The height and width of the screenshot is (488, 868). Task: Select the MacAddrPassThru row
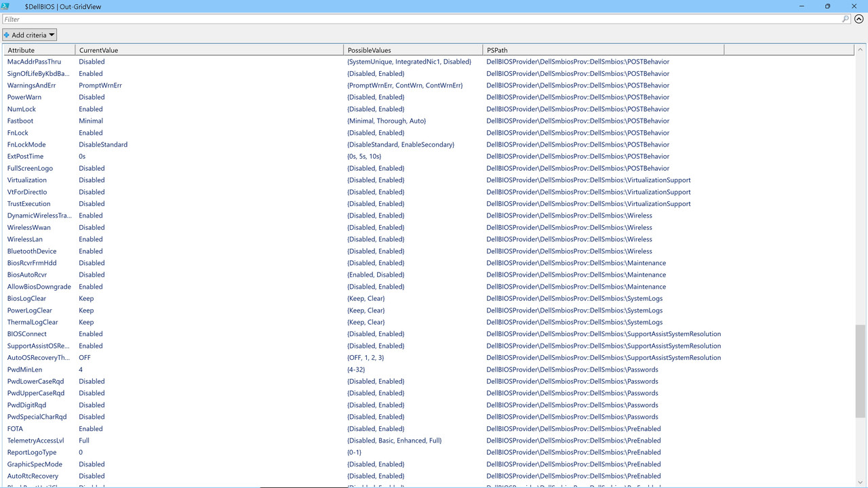(429, 62)
